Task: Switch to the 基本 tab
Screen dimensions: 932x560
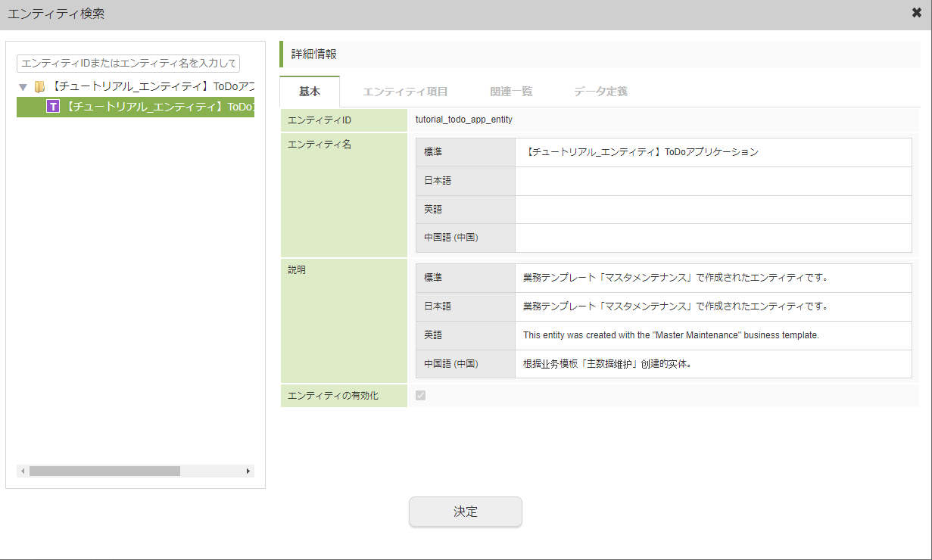Action: click(310, 92)
